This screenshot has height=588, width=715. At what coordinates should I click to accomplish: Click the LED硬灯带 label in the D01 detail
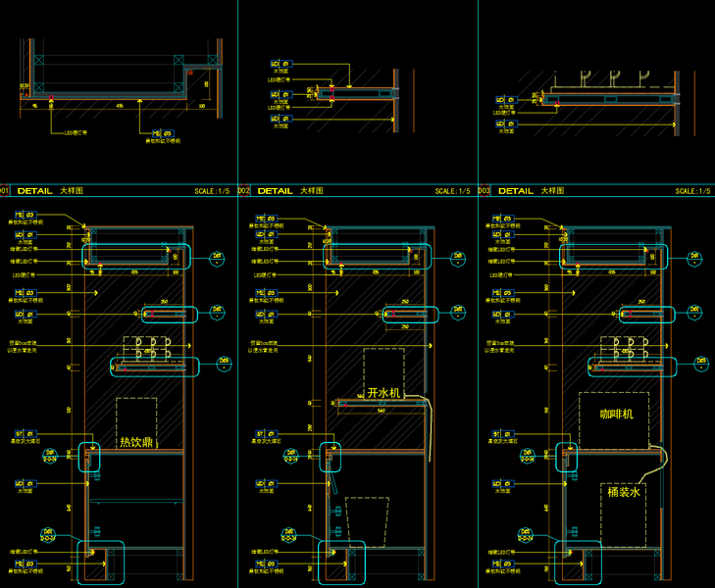coord(76,133)
